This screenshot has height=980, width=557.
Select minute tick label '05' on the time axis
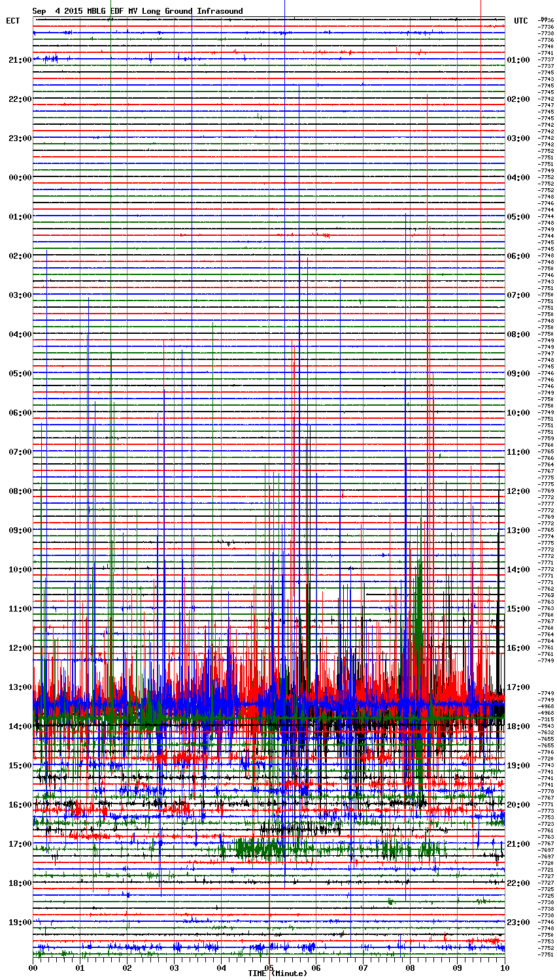269,967
